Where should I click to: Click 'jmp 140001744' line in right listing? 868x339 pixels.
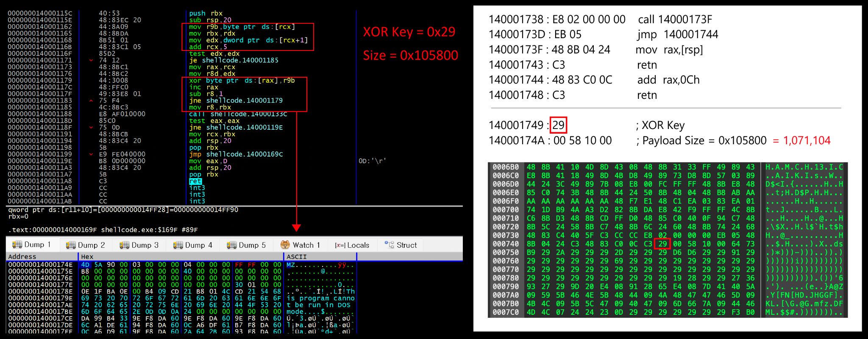[604, 34]
